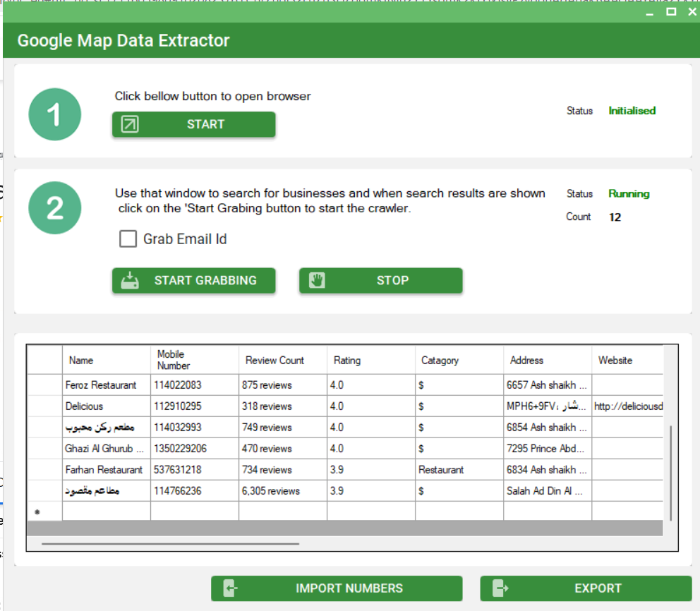700x611 pixels.
Task: Sort by the Name column header
Action: (x=107, y=360)
